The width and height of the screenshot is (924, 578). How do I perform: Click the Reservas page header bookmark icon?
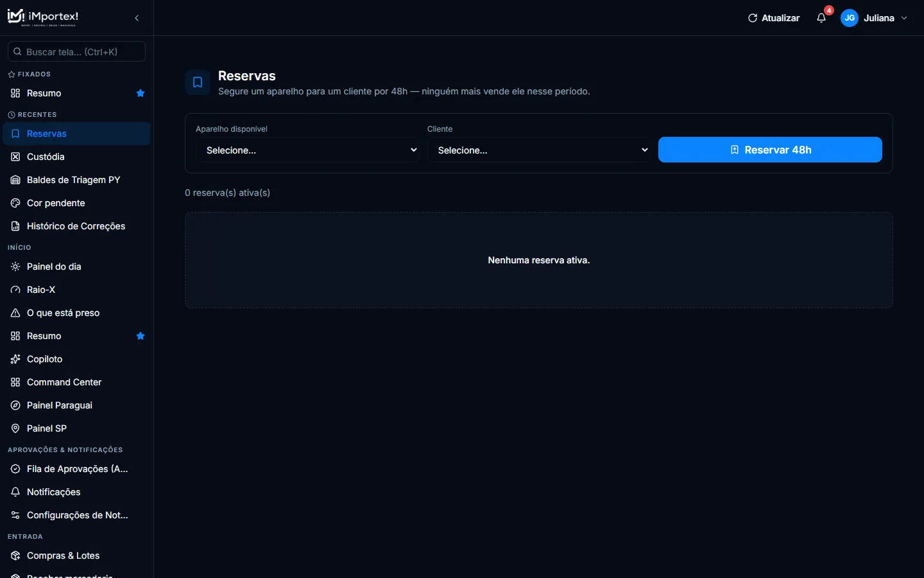(x=198, y=82)
